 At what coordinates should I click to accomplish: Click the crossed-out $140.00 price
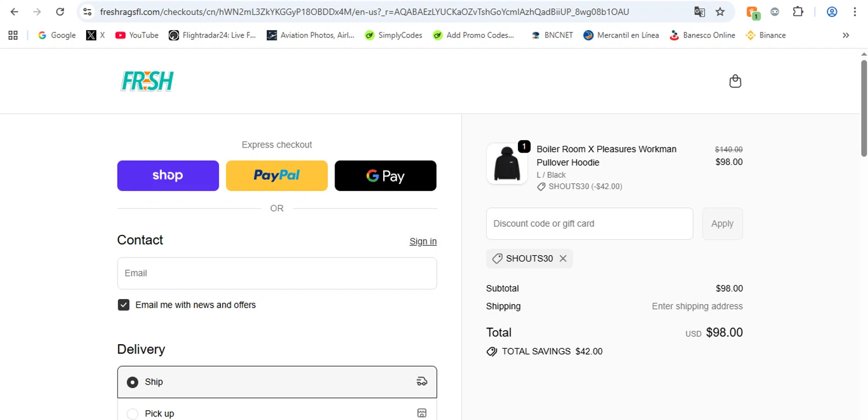pyautogui.click(x=729, y=149)
